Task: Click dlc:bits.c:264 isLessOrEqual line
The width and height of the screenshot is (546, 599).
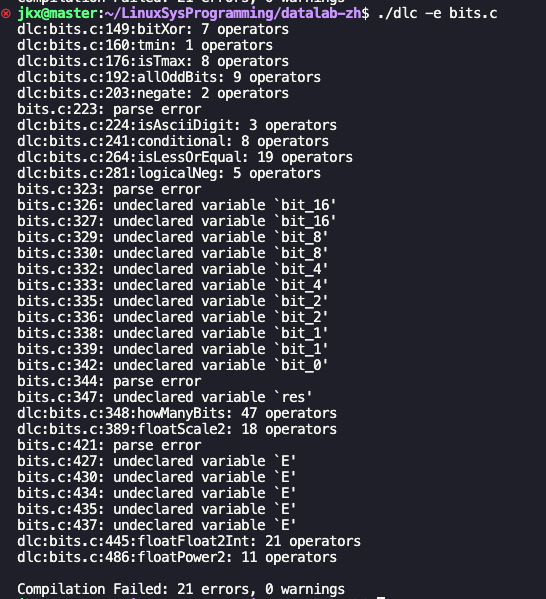Action: [185, 157]
